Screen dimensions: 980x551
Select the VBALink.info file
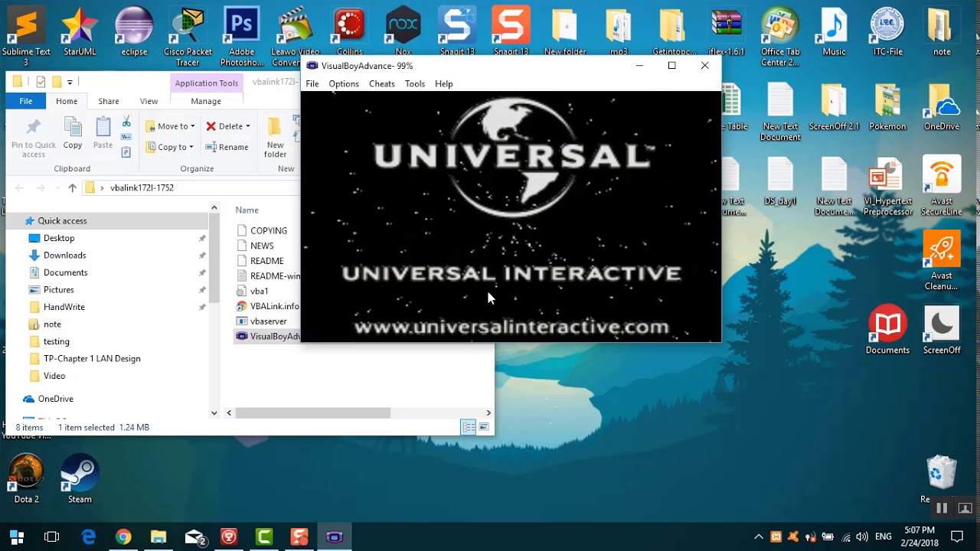(267, 306)
